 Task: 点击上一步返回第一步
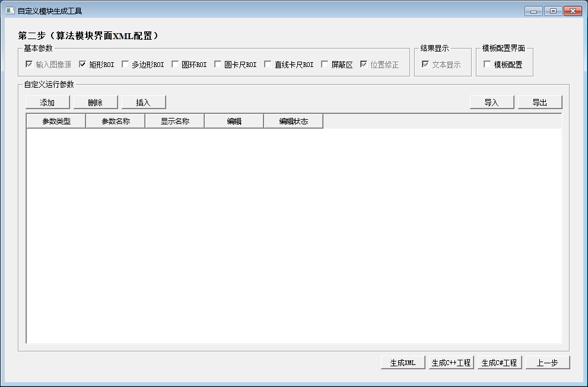point(546,362)
